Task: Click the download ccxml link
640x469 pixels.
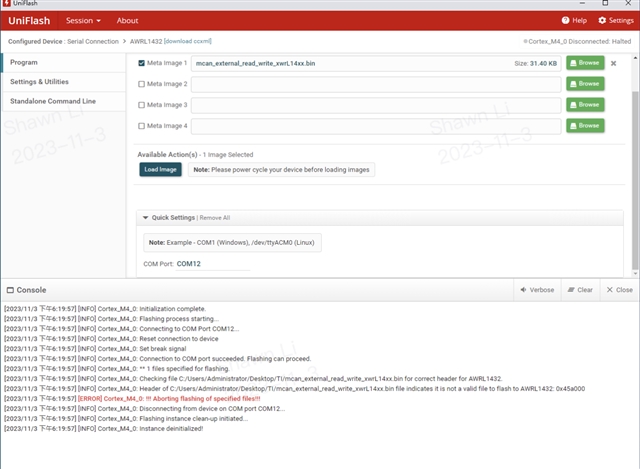Action: coord(188,41)
